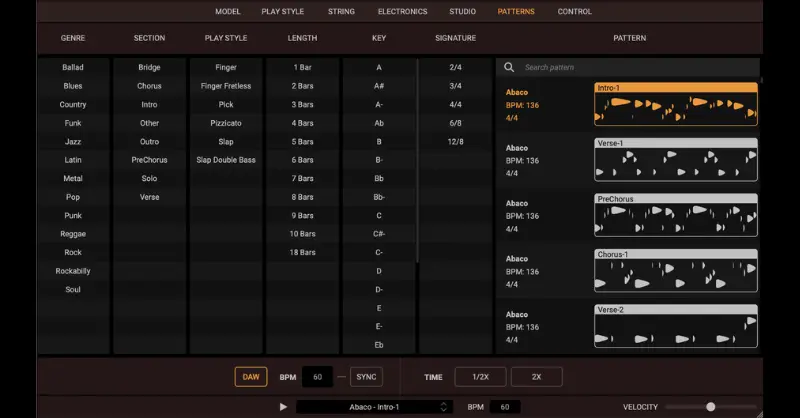
Task: Click the bottom bar BPM 60 value
Action: tap(505, 407)
